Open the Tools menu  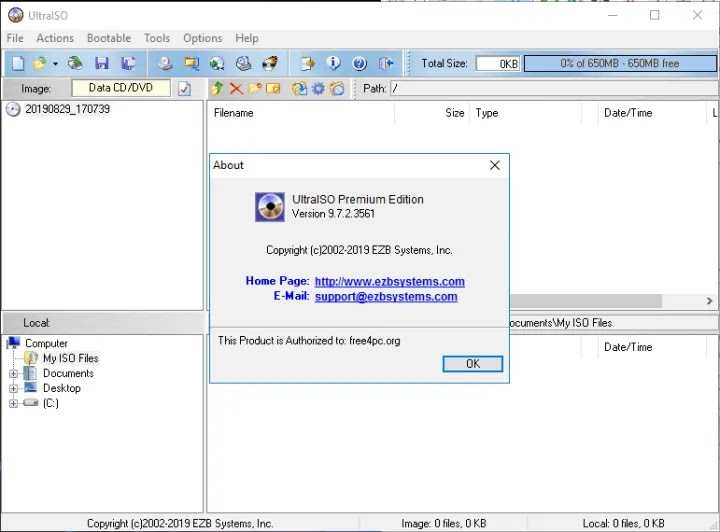(157, 38)
